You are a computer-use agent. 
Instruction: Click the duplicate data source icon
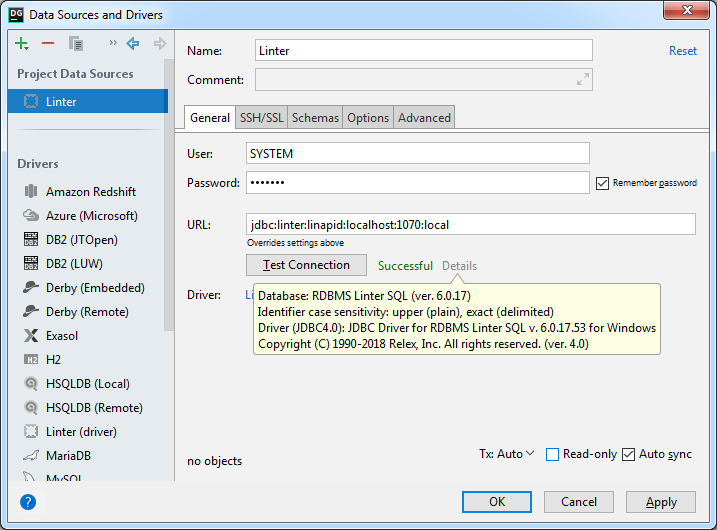tap(76, 44)
